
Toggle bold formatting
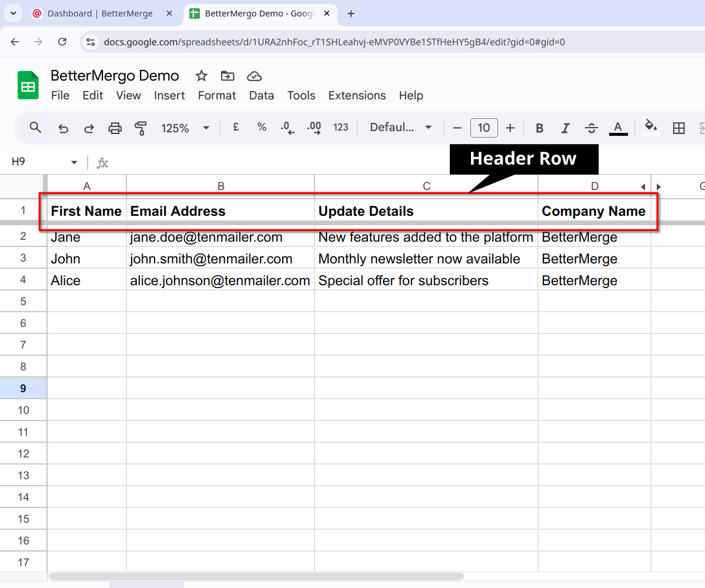540,128
